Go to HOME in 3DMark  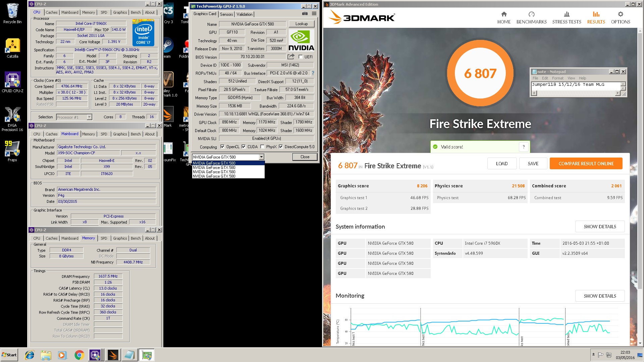(x=504, y=18)
